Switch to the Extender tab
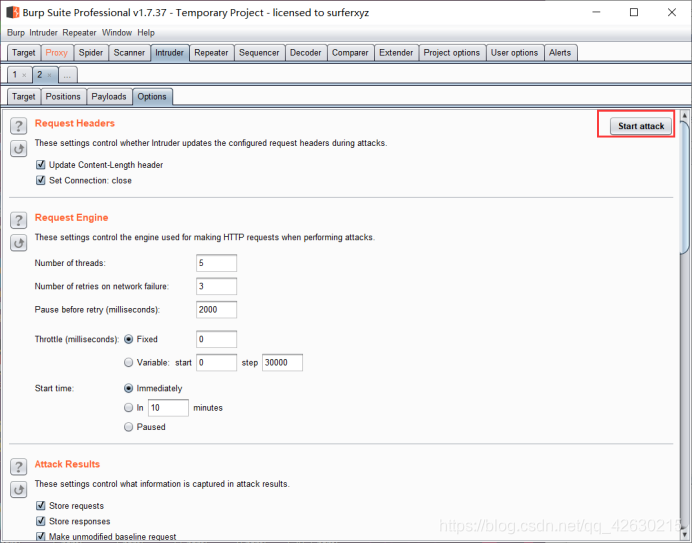 [x=396, y=53]
